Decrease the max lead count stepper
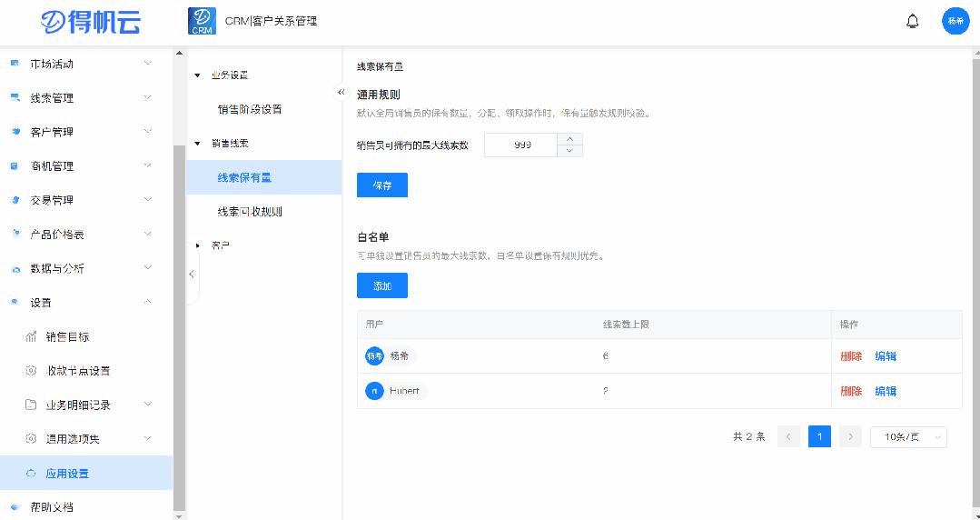The image size is (980, 520). [x=569, y=151]
